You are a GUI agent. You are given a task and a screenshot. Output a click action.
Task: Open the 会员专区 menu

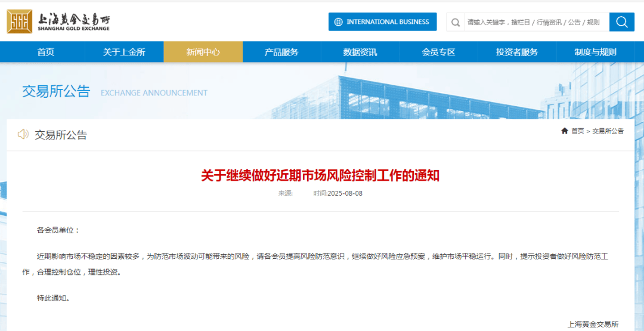pyautogui.click(x=439, y=52)
